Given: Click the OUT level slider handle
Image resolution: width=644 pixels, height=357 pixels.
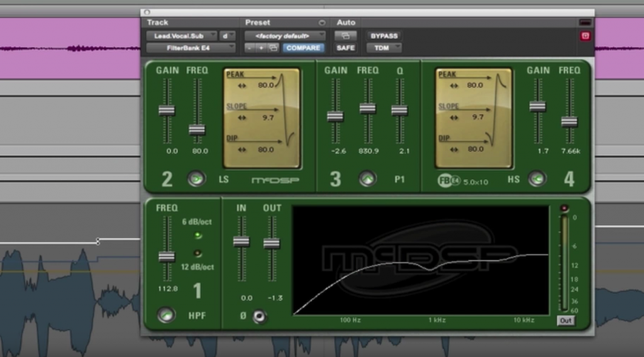Looking at the screenshot, I should coord(272,243).
